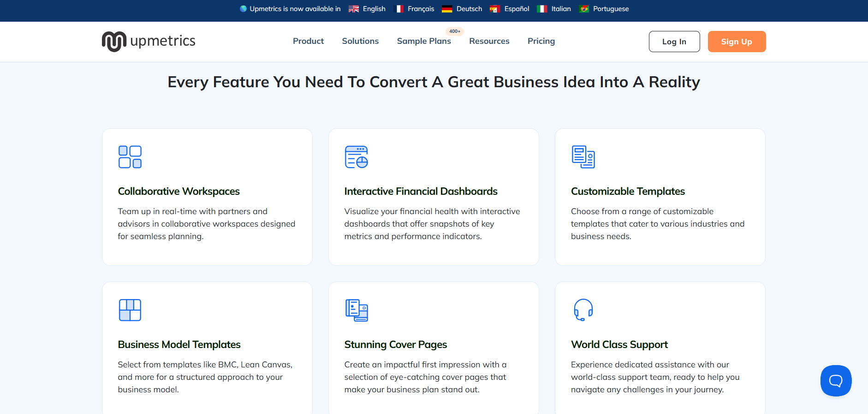
Task: Click the French flag icon
Action: point(399,9)
